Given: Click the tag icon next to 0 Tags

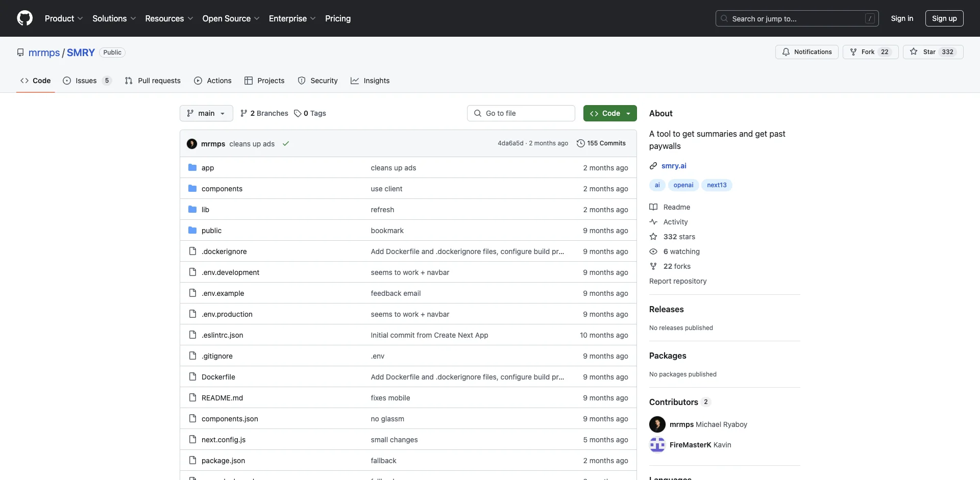Looking at the screenshot, I should pos(298,113).
